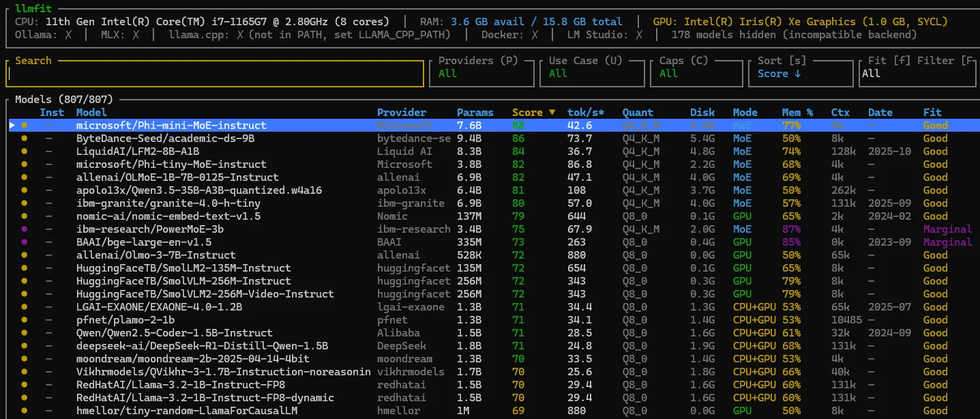This screenshot has width=980, height=419.
Task: Select HuggingFaceTB/SmolVLM-256M-Instruct model
Action: 183,281
